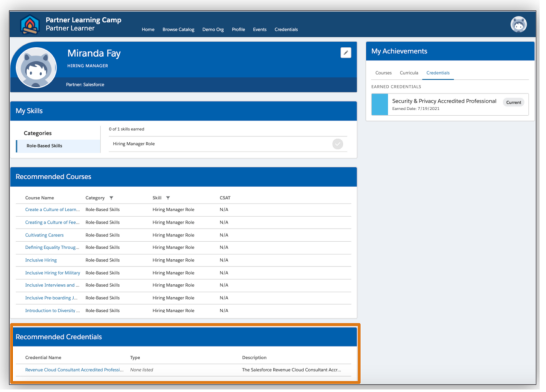Click the Hiring Manager Role checkmark icon
The image size is (546, 392).
pos(338,144)
